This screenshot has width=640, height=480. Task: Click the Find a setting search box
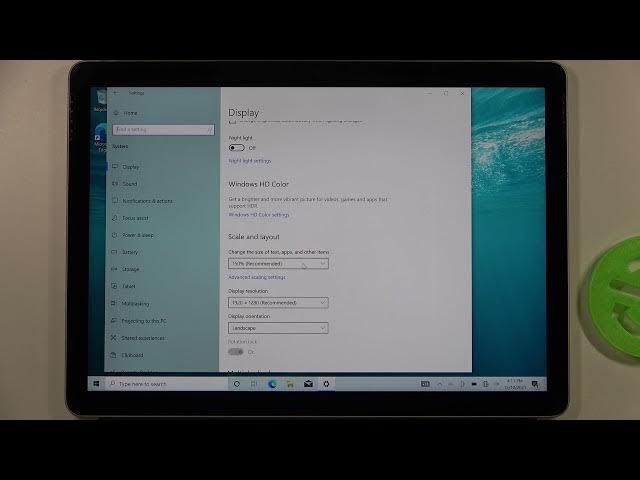163,130
